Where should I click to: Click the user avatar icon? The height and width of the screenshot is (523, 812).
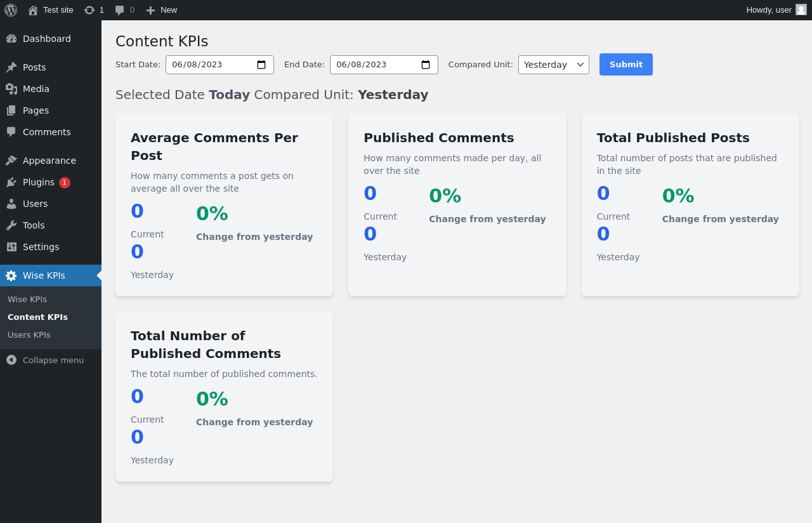click(801, 10)
